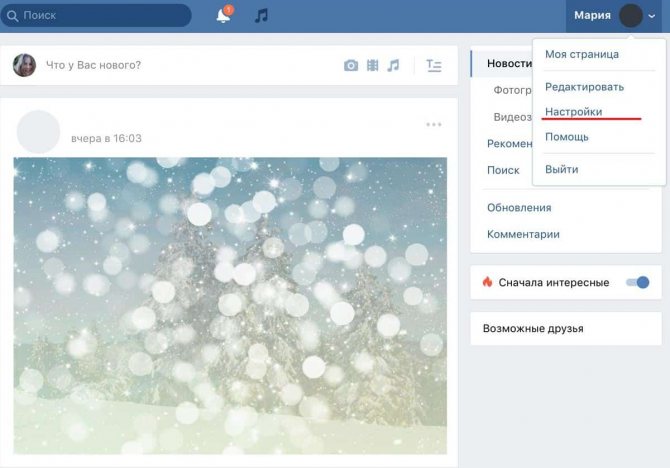Open the Рекомендации section

(509, 143)
